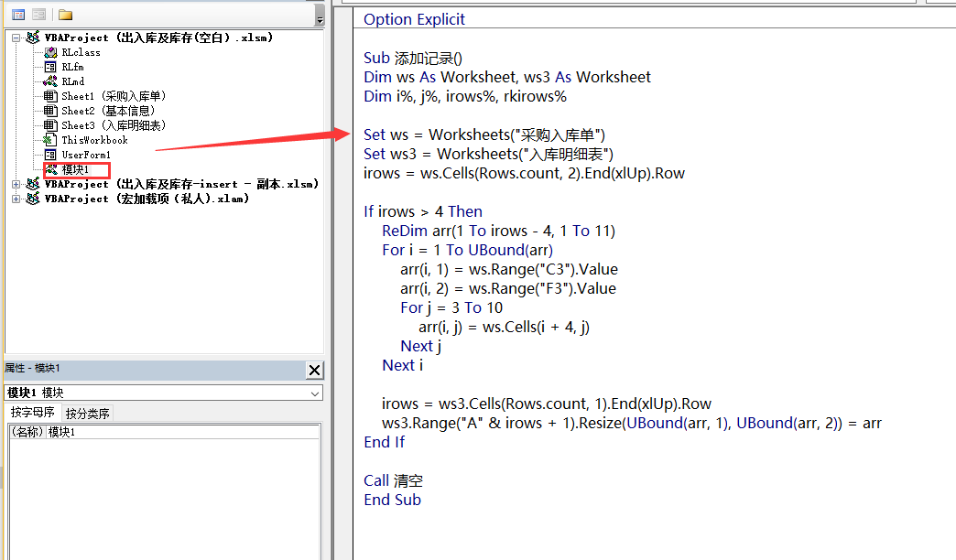Click the End Sub line
956x560 pixels.
[x=392, y=500]
